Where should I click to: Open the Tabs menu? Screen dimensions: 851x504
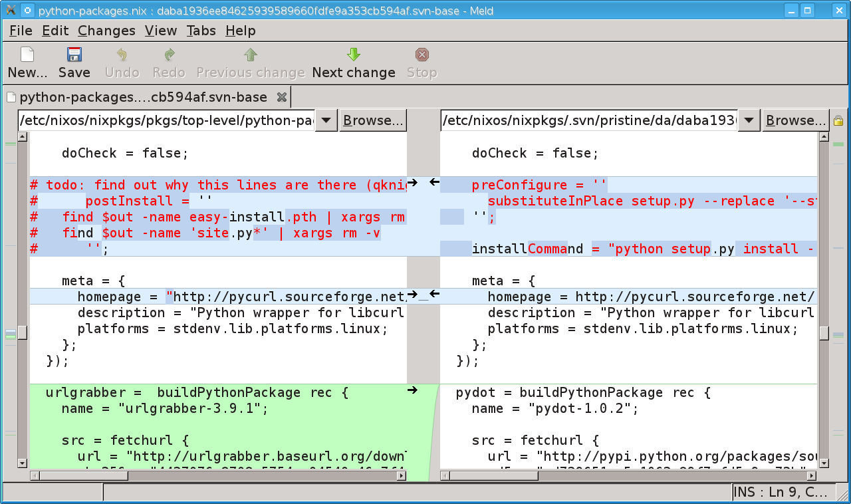201,31
